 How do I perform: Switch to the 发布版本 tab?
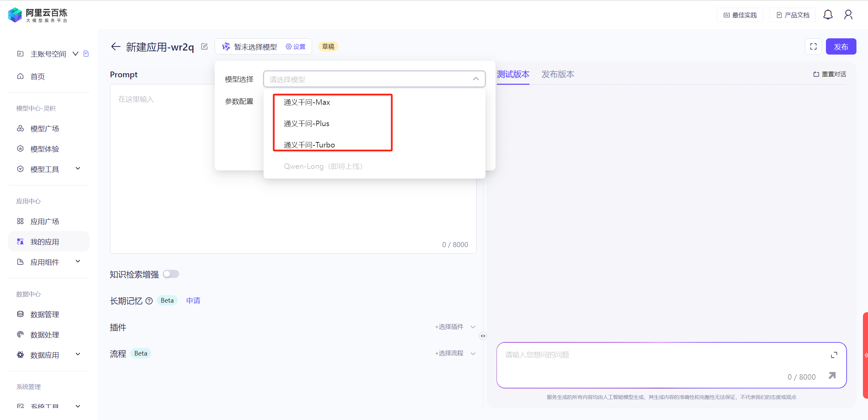(558, 74)
